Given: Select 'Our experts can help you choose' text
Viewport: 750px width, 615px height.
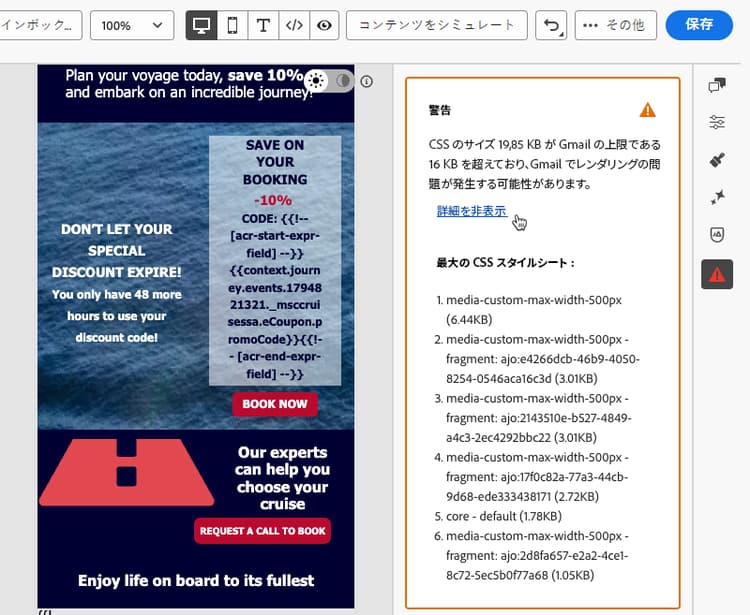Looking at the screenshot, I should 282,478.
